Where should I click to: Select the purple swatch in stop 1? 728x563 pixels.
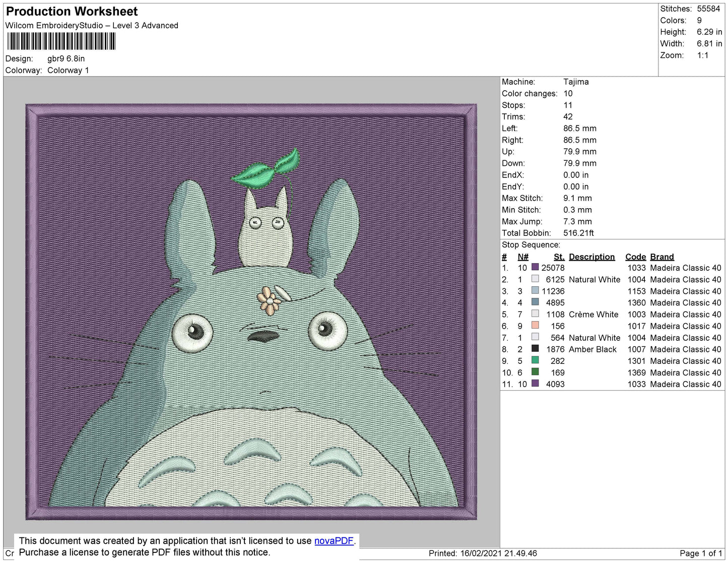tap(535, 268)
